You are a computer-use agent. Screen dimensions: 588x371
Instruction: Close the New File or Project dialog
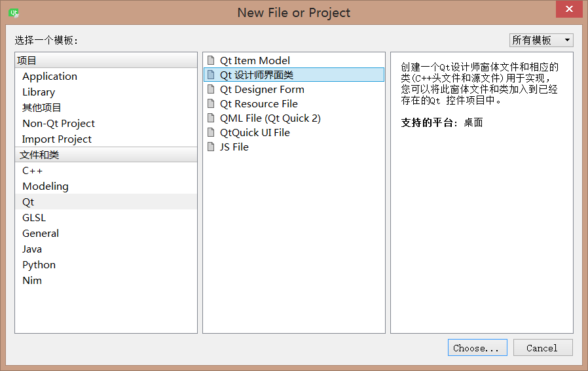pyautogui.click(x=569, y=9)
